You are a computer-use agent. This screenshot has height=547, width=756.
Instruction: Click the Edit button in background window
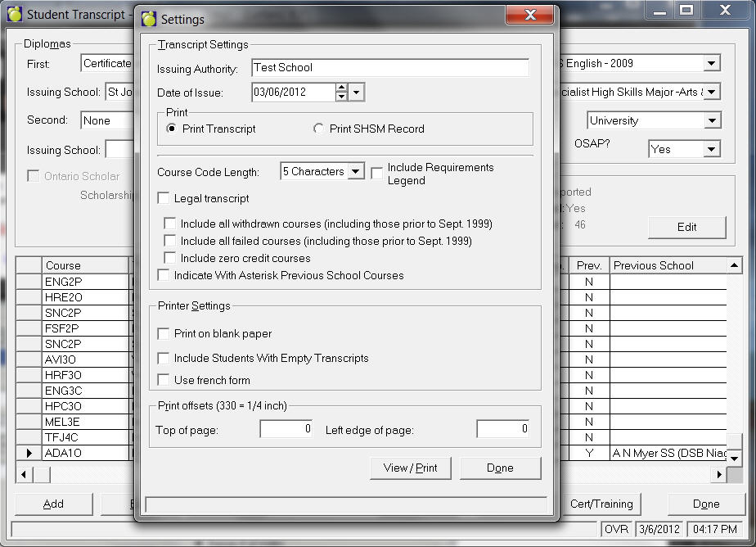(686, 227)
